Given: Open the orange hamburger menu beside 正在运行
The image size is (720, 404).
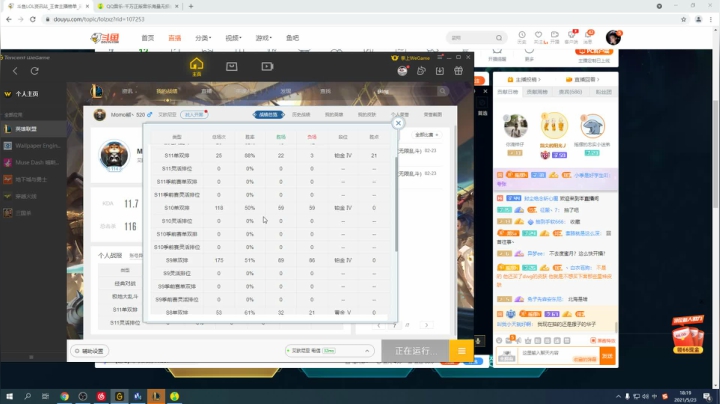Looking at the screenshot, I should (461, 351).
